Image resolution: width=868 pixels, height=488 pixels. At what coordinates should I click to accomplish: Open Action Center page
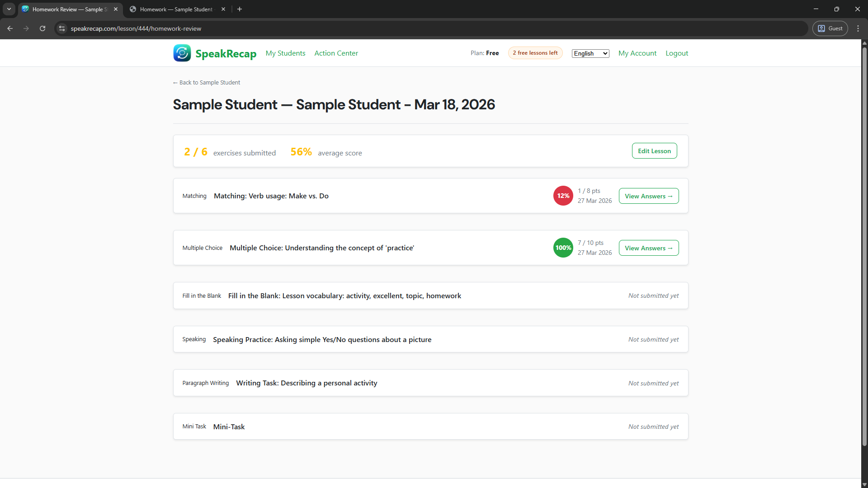(x=336, y=53)
